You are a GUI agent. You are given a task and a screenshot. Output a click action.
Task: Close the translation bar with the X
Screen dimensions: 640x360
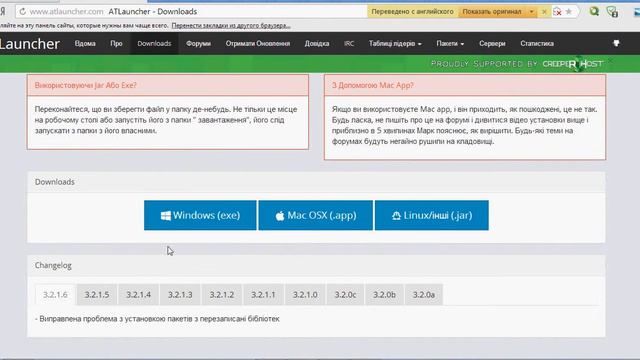point(544,11)
